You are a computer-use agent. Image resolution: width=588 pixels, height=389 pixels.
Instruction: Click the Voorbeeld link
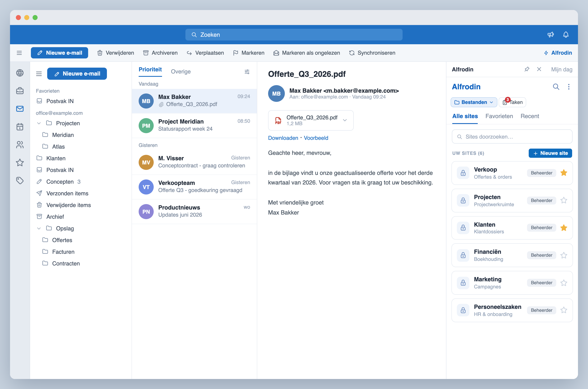point(316,138)
